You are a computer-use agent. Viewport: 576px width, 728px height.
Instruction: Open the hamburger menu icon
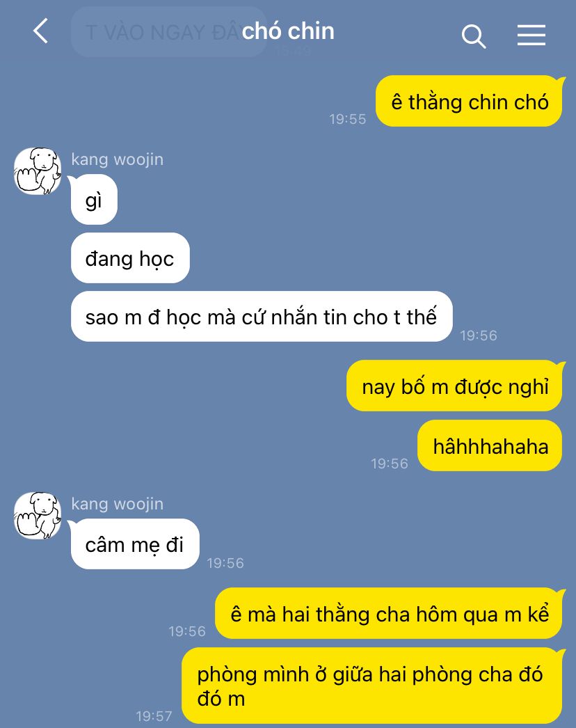point(531,35)
